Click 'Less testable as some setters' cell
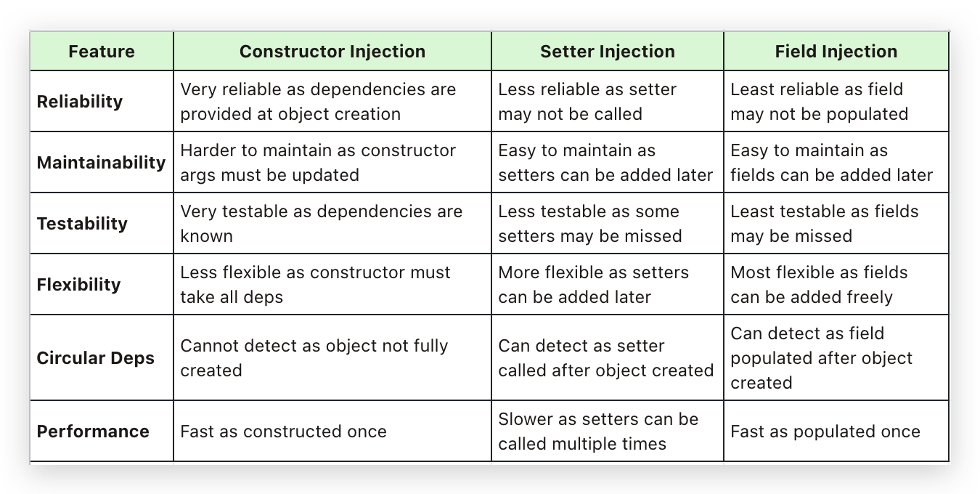This screenshot has width=980, height=494. 608,223
